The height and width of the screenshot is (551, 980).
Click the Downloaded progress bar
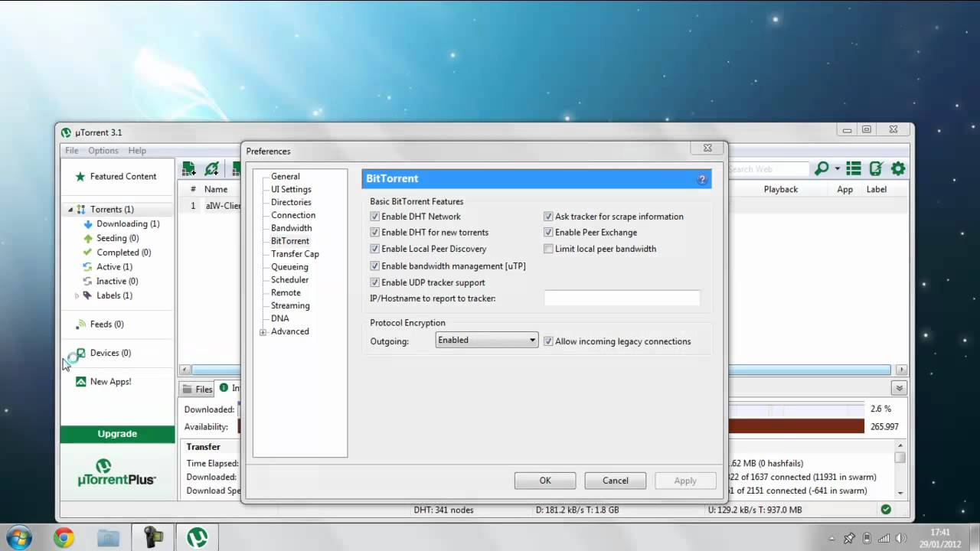[x=796, y=410]
